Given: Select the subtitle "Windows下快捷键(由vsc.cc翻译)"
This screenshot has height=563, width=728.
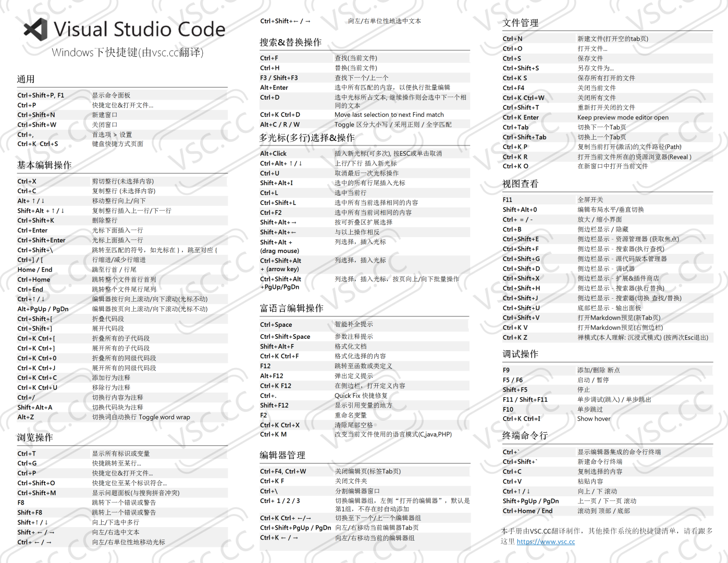Looking at the screenshot, I should click(x=128, y=53).
